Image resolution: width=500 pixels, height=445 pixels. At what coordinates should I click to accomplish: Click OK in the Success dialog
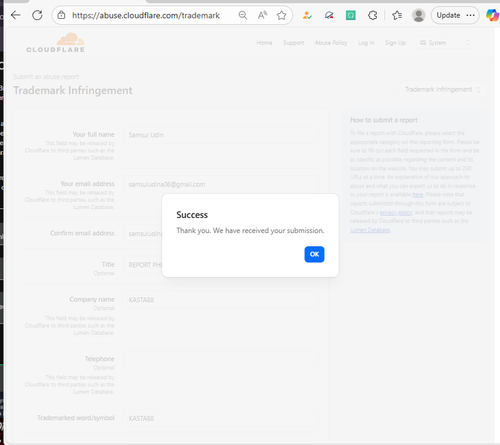pos(314,254)
